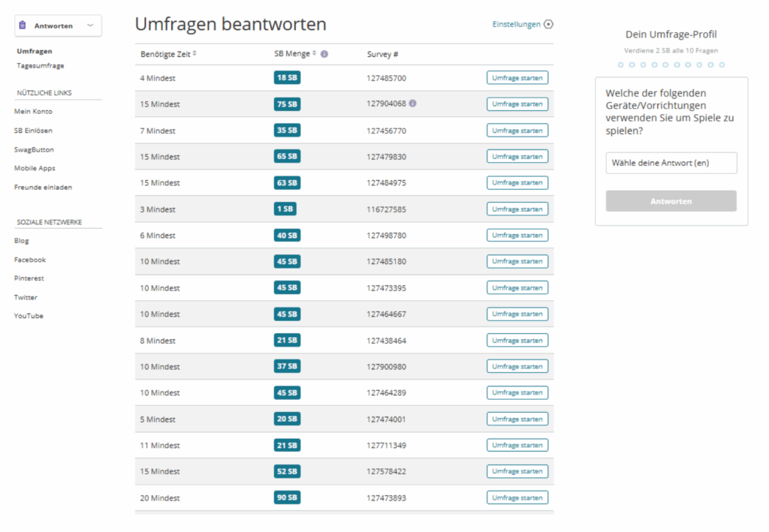The width and height of the screenshot is (769, 532).
Task: Start survey 127485700
Action: (517, 78)
